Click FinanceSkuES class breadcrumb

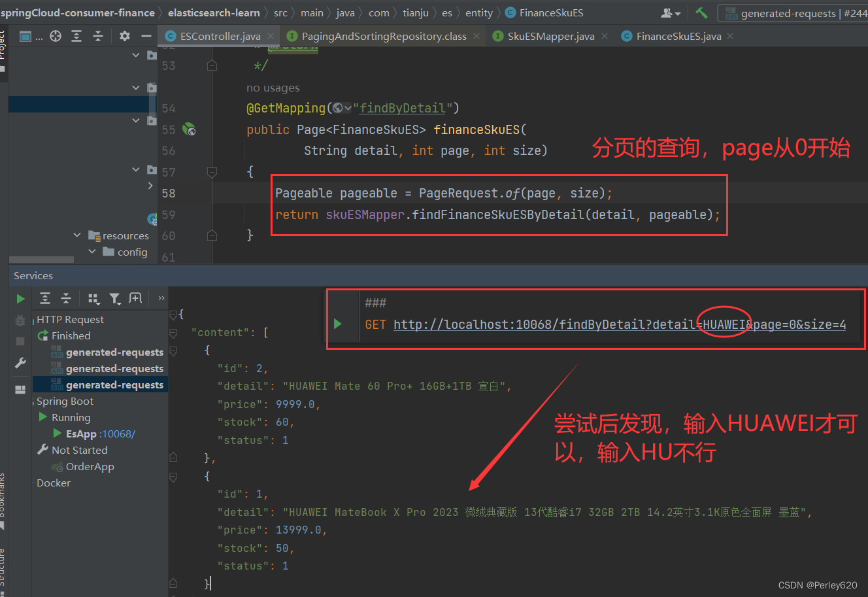tap(544, 12)
